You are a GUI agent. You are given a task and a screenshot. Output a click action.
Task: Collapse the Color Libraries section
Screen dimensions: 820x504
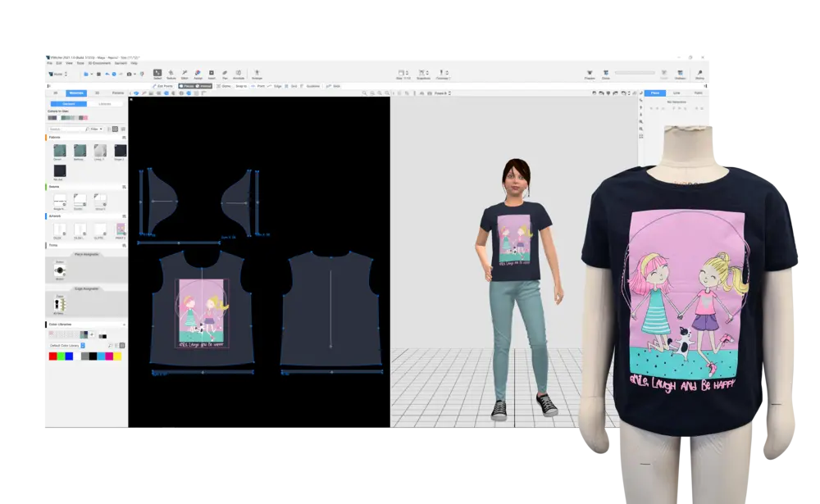(x=124, y=325)
